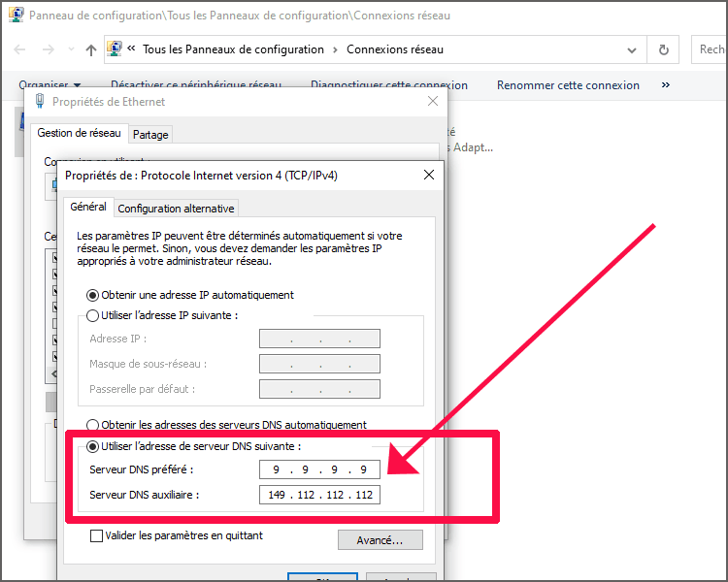
Task: Click the Masque de sous-réseau field
Action: [x=319, y=364]
